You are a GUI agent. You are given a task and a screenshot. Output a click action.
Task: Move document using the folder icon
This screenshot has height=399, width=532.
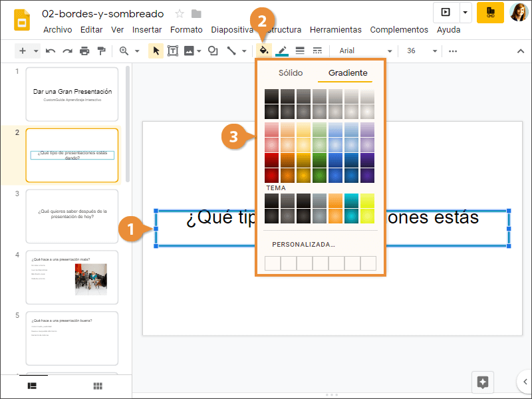click(x=196, y=14)
